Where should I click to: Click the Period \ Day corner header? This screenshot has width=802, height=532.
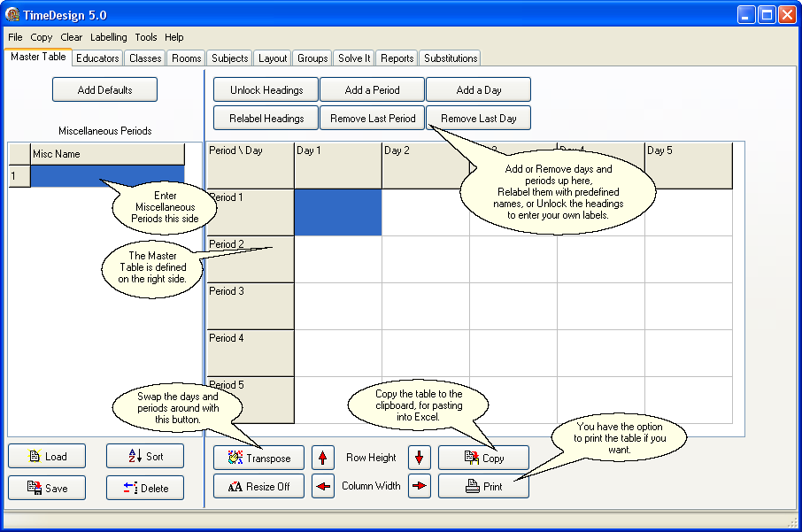click(251, 166)
